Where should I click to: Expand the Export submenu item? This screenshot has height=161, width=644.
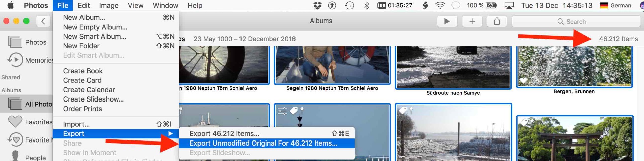[116, 134]
